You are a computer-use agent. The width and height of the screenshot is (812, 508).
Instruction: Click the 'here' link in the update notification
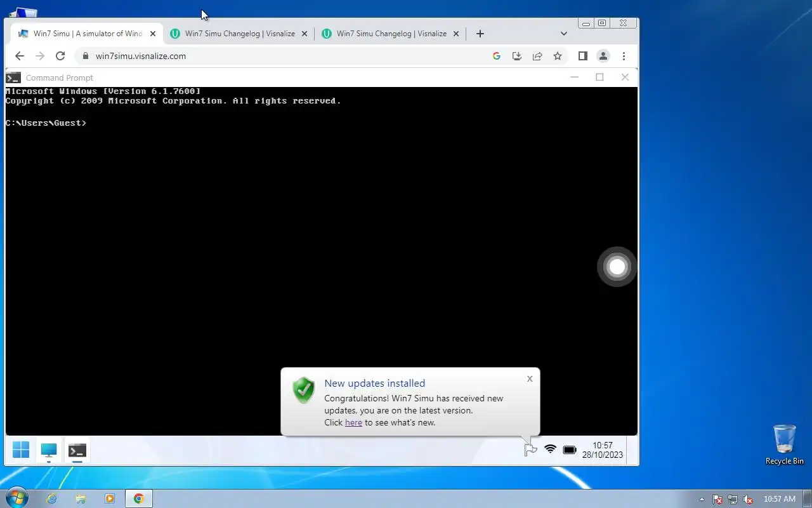click(x=353, y=422)
